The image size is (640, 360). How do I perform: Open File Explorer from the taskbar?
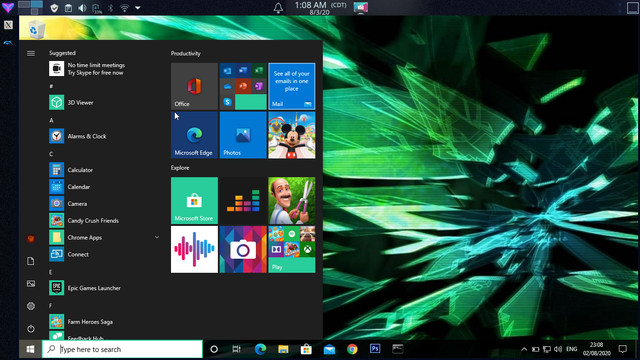coord(283,349)
